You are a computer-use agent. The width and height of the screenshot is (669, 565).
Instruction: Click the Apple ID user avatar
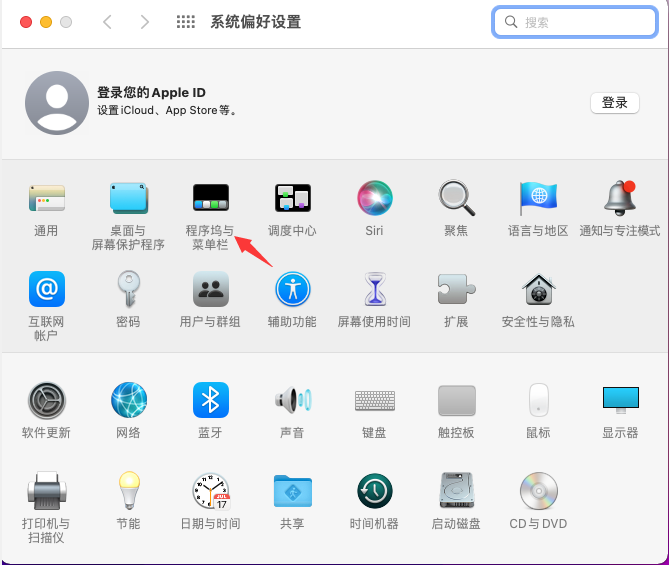57,103
